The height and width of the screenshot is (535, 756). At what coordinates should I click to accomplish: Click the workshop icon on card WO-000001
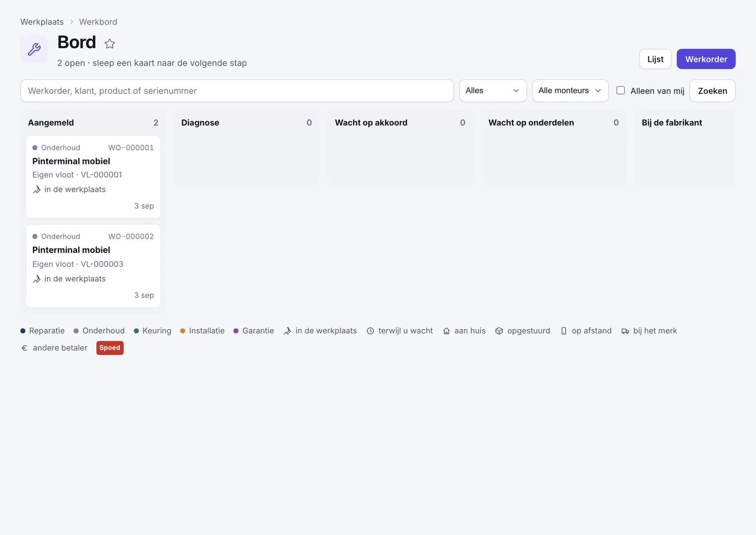click(x=37, y=190)
